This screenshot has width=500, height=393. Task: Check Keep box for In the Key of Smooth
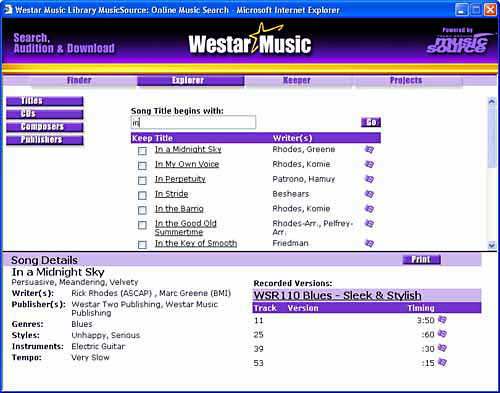click(142, 245)
